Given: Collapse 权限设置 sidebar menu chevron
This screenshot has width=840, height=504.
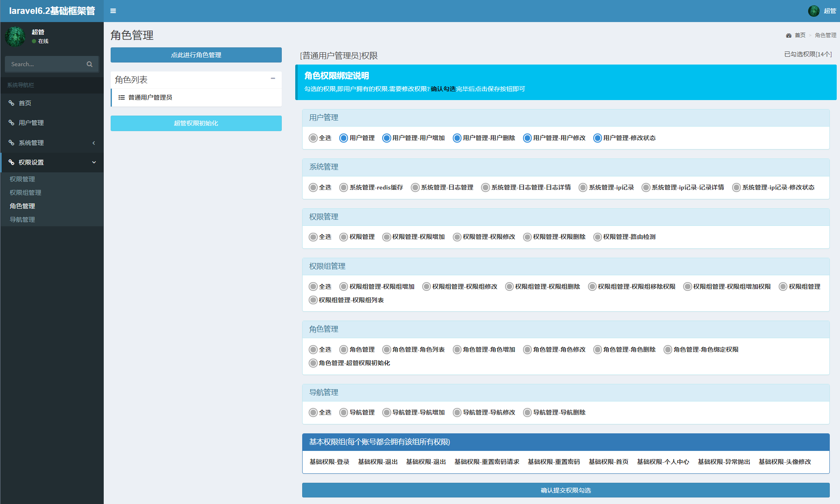Looking at the screenshot, I should pyautogui.click(x=94, y=163).
